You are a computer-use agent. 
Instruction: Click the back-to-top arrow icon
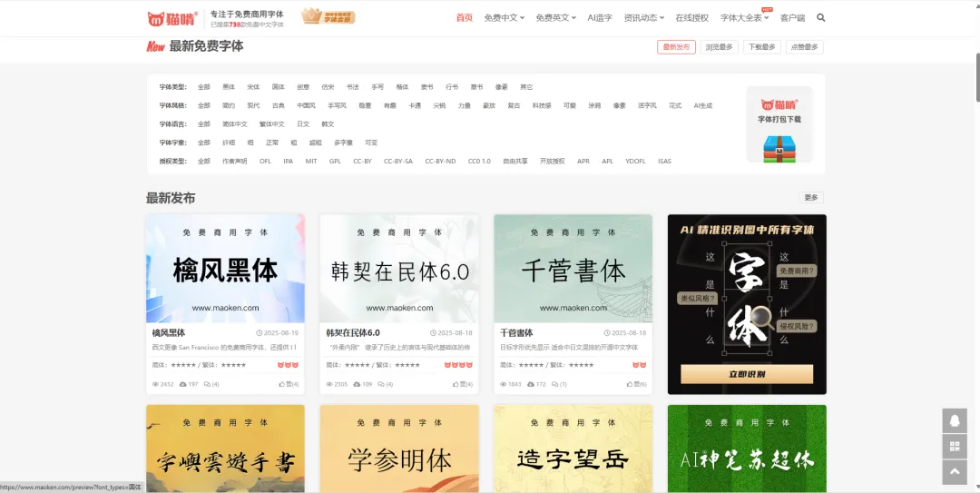click(x=955, y=472)
